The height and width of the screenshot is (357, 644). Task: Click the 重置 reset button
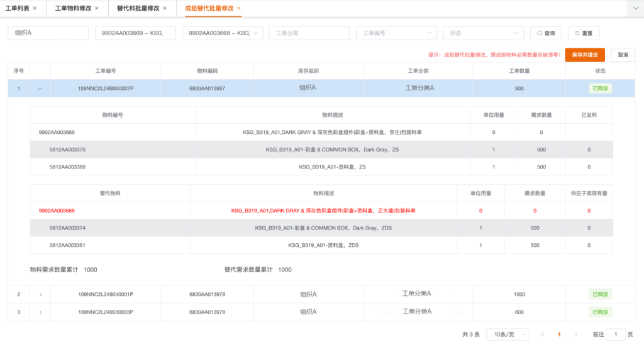584,33
